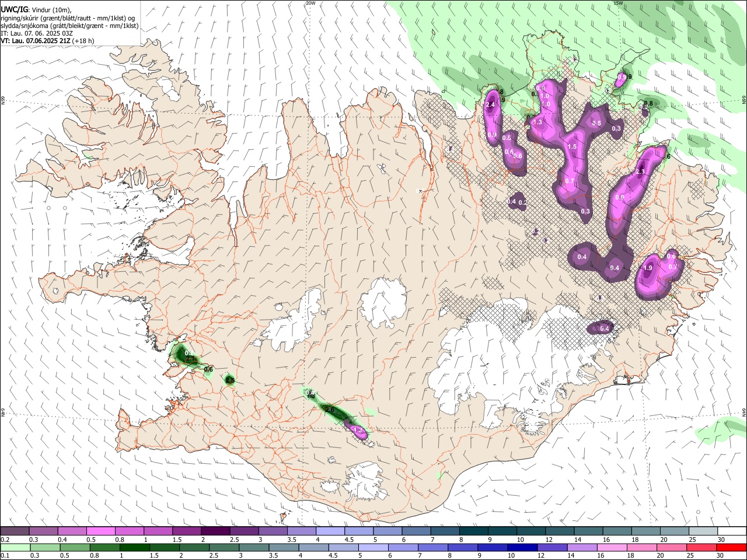Click the 'slydda/snjókoma' legend description line
Viewport: 747px width, 560px height.
[69, 26]
